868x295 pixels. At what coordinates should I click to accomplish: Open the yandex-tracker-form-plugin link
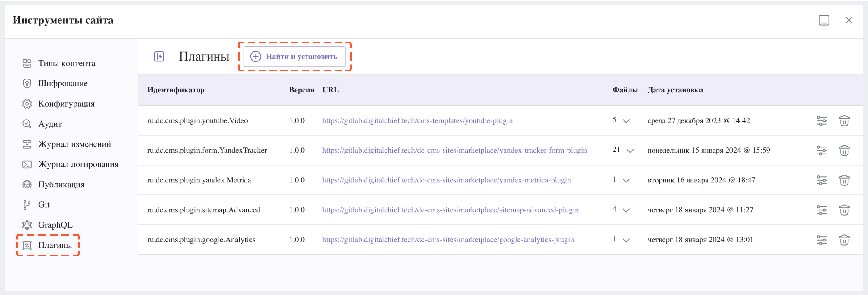(454, 150)
